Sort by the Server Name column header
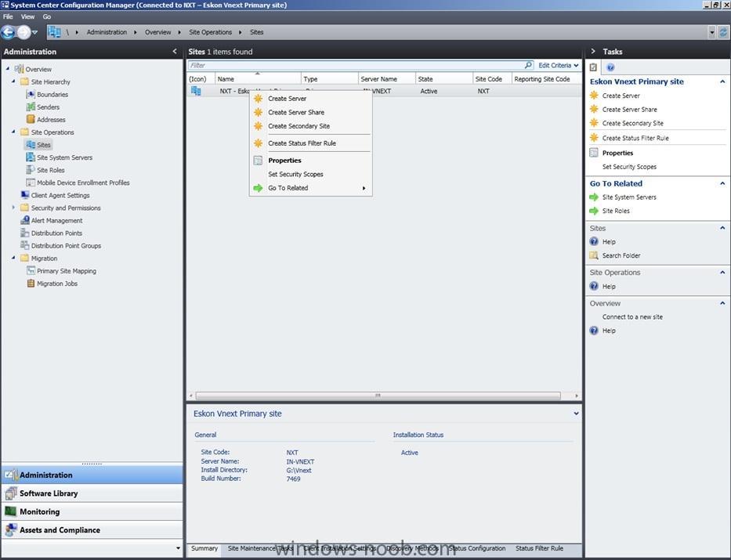This screenshot has width=731, height=560. click(386, 79)
